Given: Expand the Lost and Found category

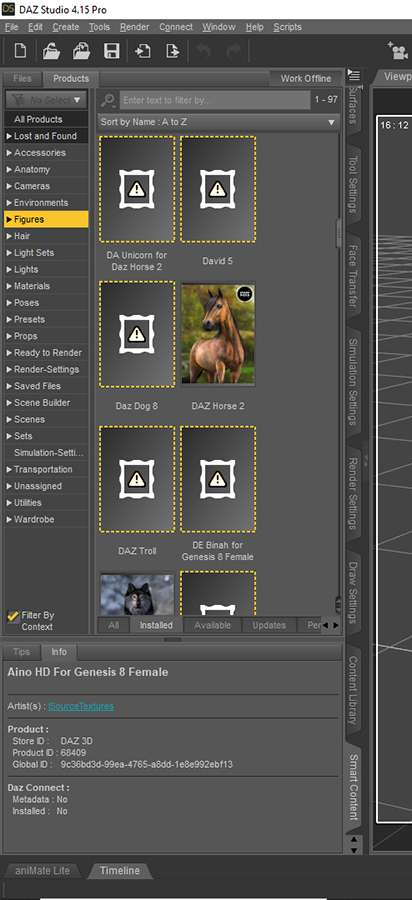Looking at the screenshot, I should [x=9, y=136].
